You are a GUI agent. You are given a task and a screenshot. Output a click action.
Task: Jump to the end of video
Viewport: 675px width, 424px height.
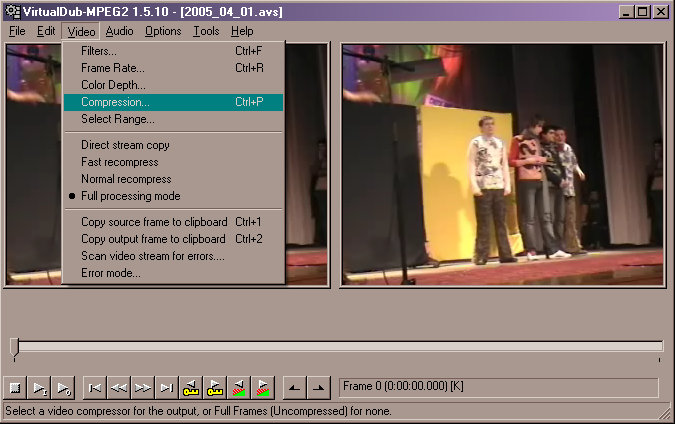pyautogui.click(x=167, y=387)
